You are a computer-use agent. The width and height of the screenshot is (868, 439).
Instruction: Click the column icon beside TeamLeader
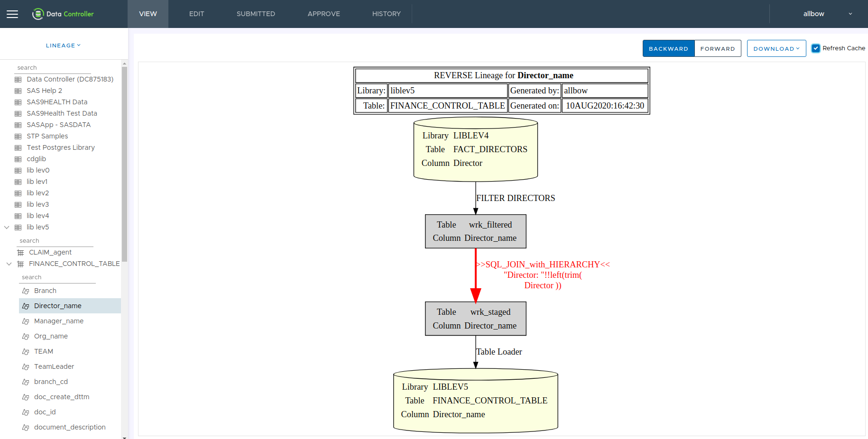click(x=26, y=367)
